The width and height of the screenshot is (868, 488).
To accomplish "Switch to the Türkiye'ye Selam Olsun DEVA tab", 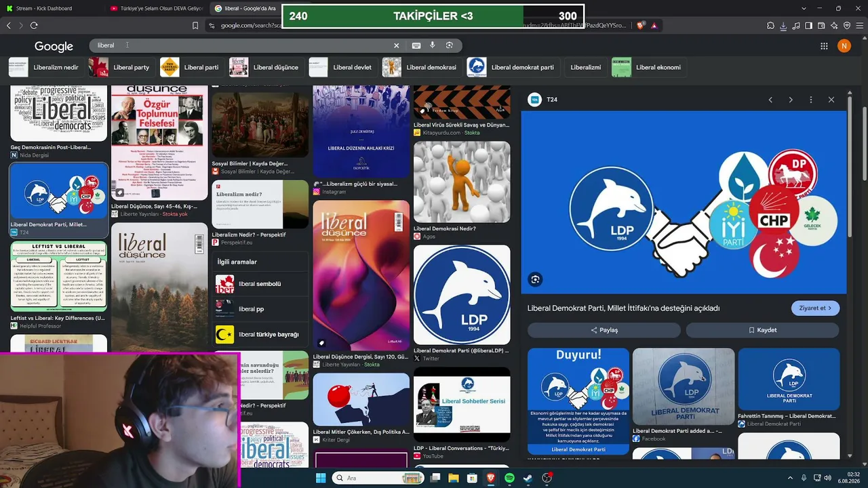I will [x=157, y=8].
